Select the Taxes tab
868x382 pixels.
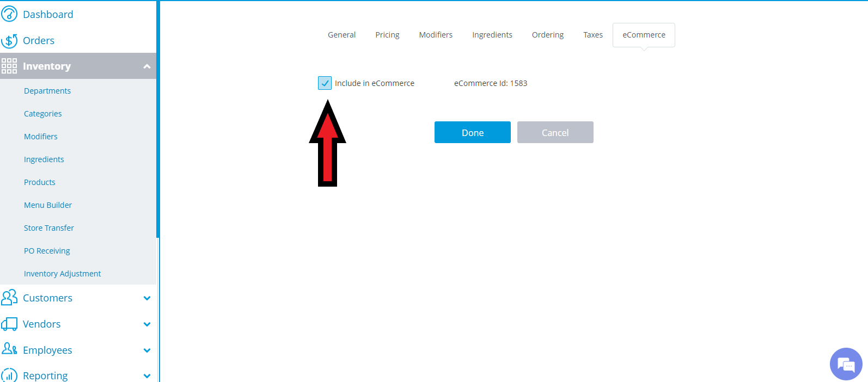point(593,35)
